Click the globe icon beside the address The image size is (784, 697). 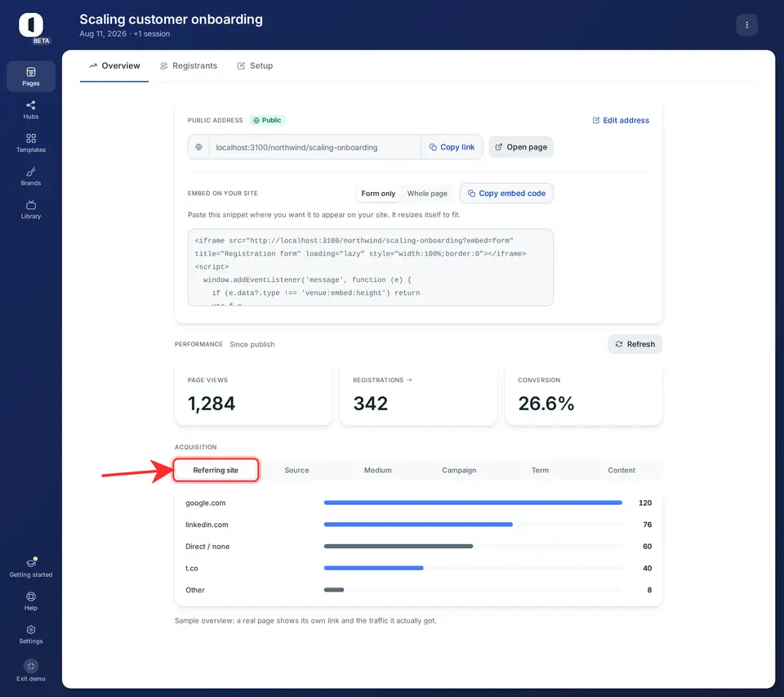(x=198, y=147)
